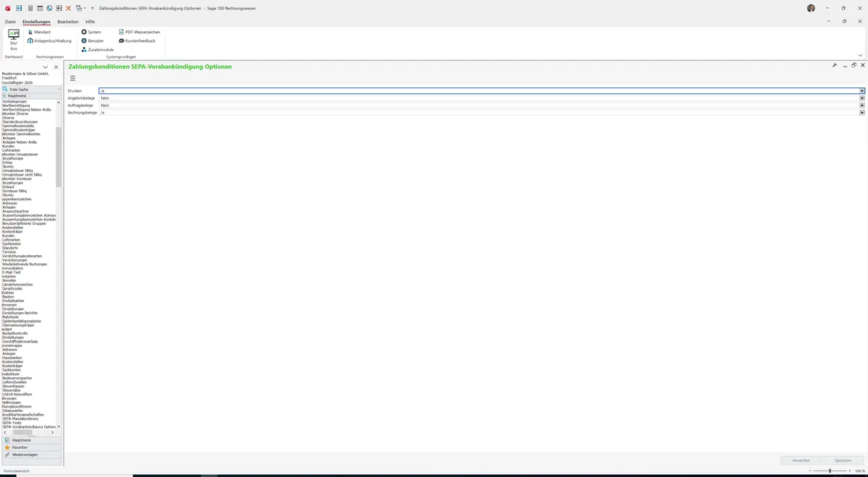
Task: Select Kreditkartengesellschaften in the tree
Action: 23,415
